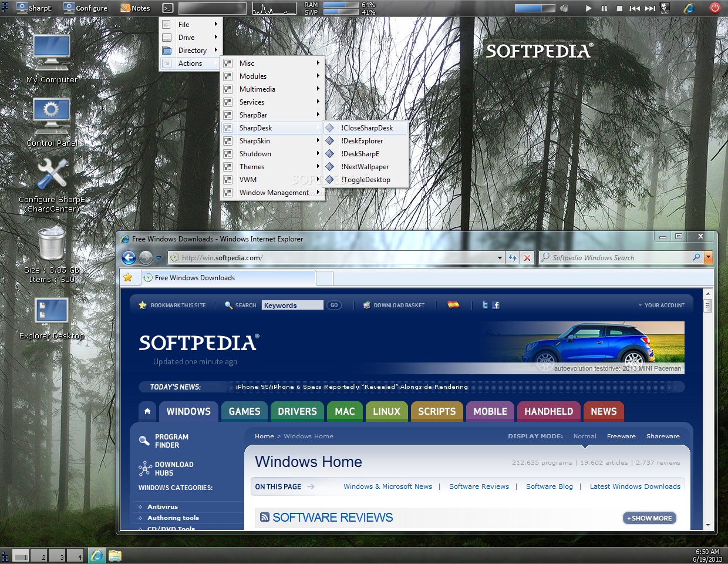
Task: Click the Favorites star icon in IE
Action: tap(128, 277)
